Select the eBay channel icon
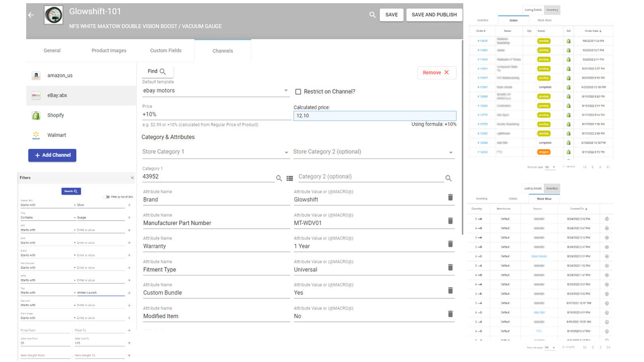The image size is (644, 362). click(35, 95)
